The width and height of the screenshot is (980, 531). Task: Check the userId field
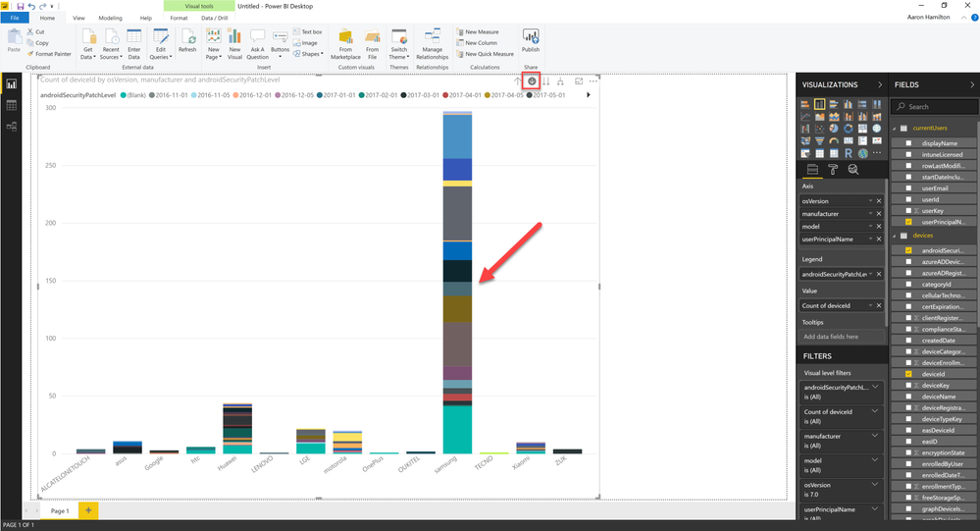[908, 199]
